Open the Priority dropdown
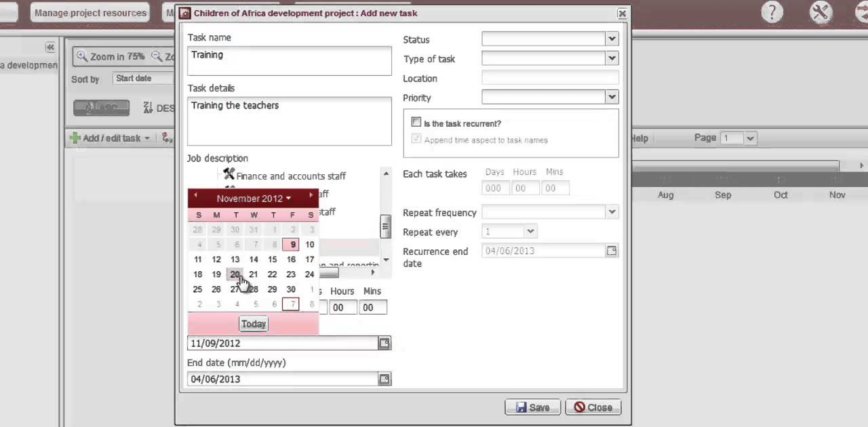The height and width of the screenshot is (427, 868). point(612,97)
